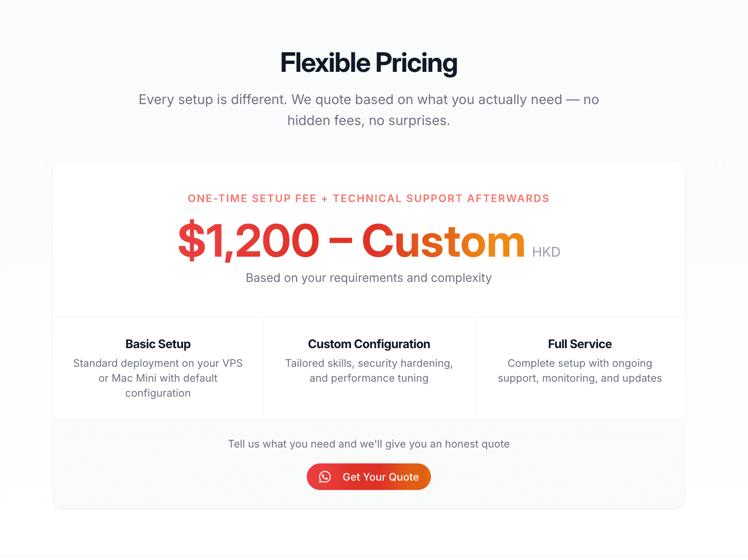Click the honest quote tagline link
The height and width of the screenshot is (560, 748).
tap(369, 444)
